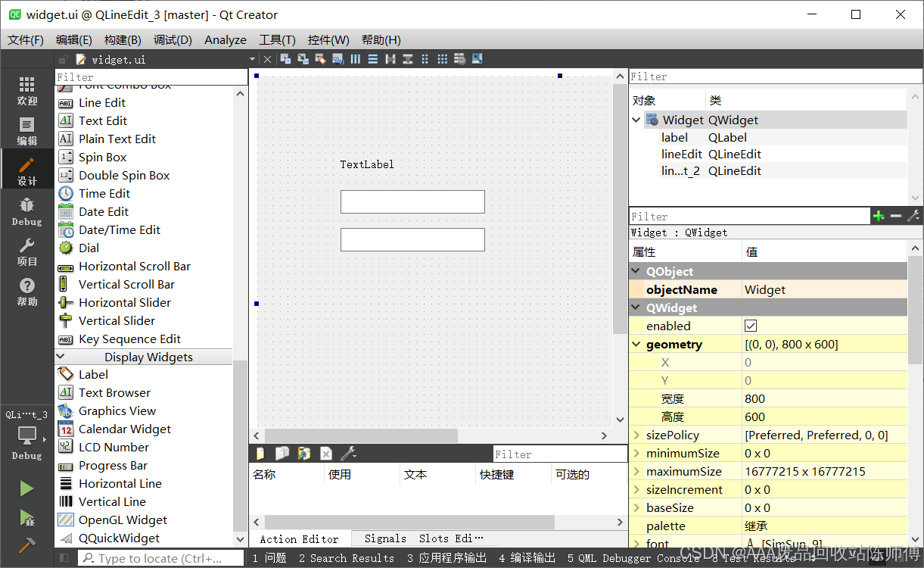Close widget.ui with the X button
Image resolution: width=924 pixels, height=568 pixels.
tap(267, 59)
